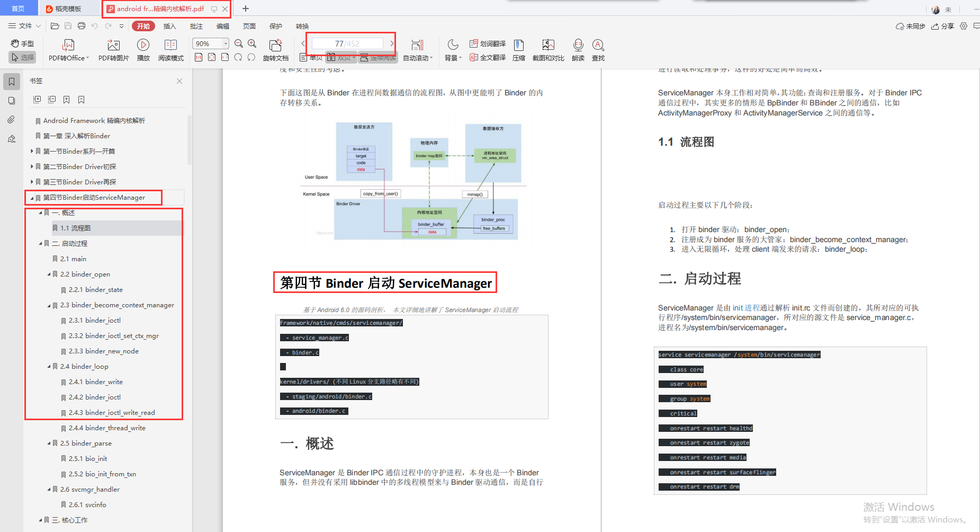This screenshot has height=532, width=980.
Task: Enter 阅读模式 reading mode
Action: [x=170, y=50]
